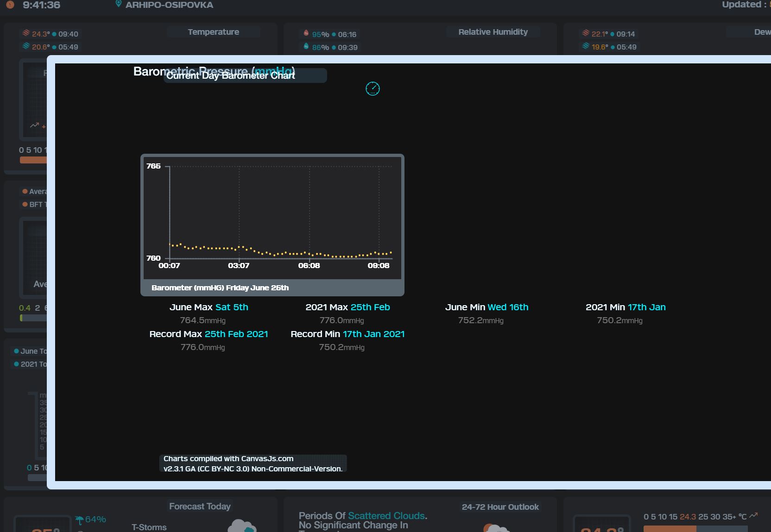Click the dewpoint high icon beside 22.1°
The width and height of the screenshot is (771, 532).
(x=586, y=33)
